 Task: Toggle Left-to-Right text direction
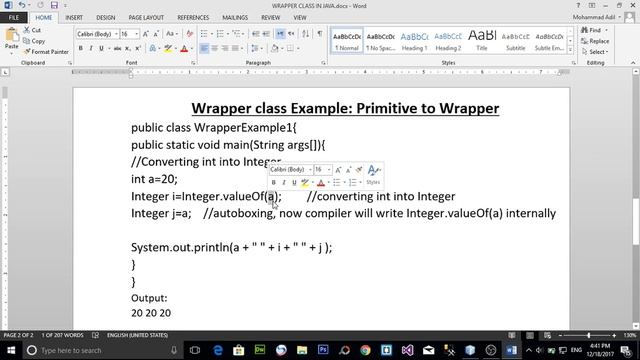click(280, 34)
